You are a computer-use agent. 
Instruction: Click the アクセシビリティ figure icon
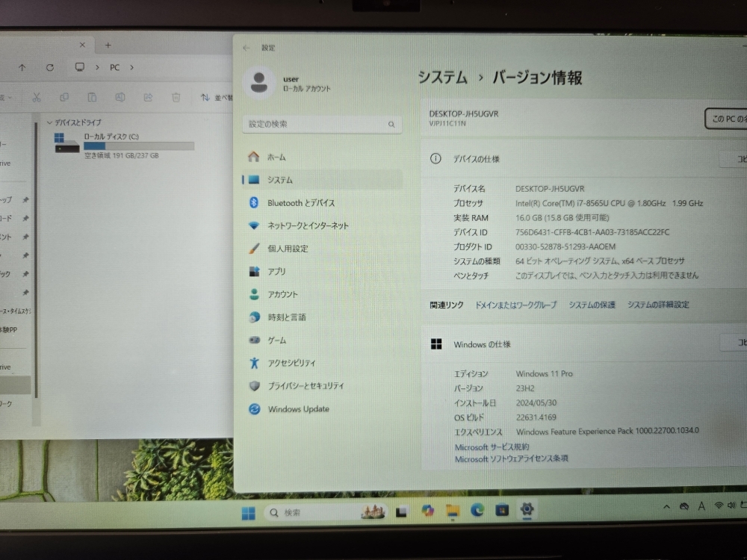[x=255, y=363]
